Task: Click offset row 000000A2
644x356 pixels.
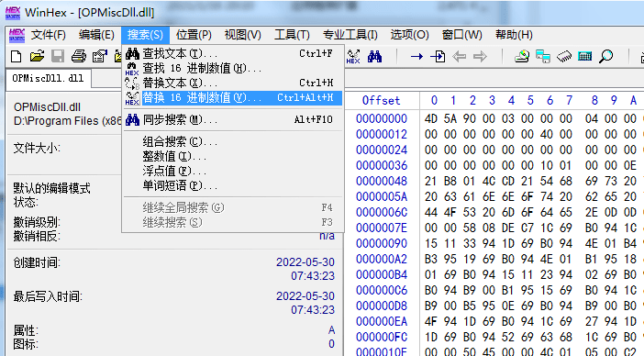Action: 382,259
